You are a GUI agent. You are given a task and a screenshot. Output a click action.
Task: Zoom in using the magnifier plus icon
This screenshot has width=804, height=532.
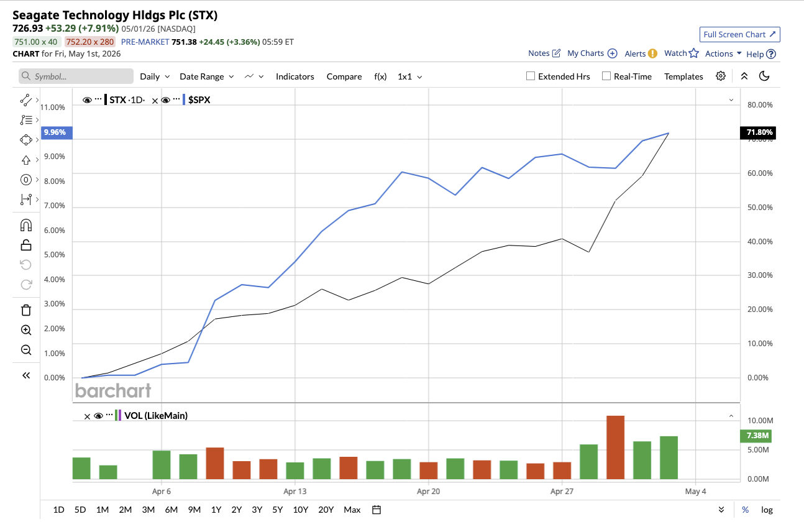point(26,330)
